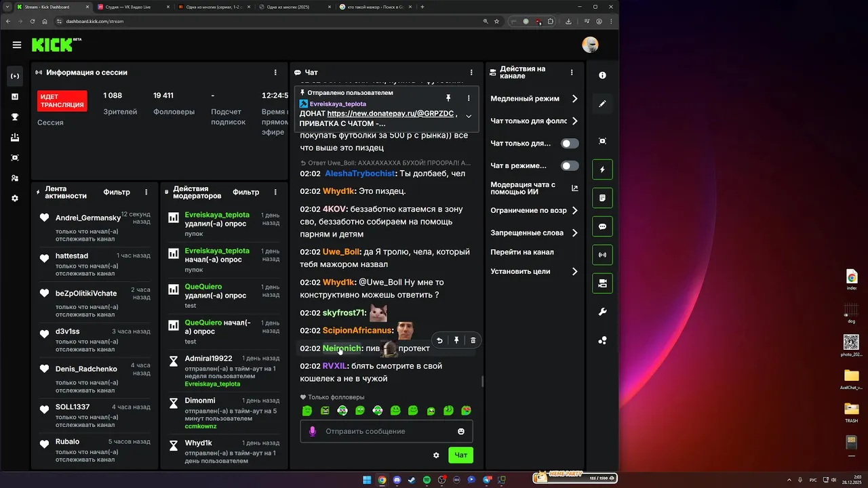The height and width of the screenshot is (488, 868).
Task: Click the pencil edit icon in right toolbar
Action: (602, 104)
